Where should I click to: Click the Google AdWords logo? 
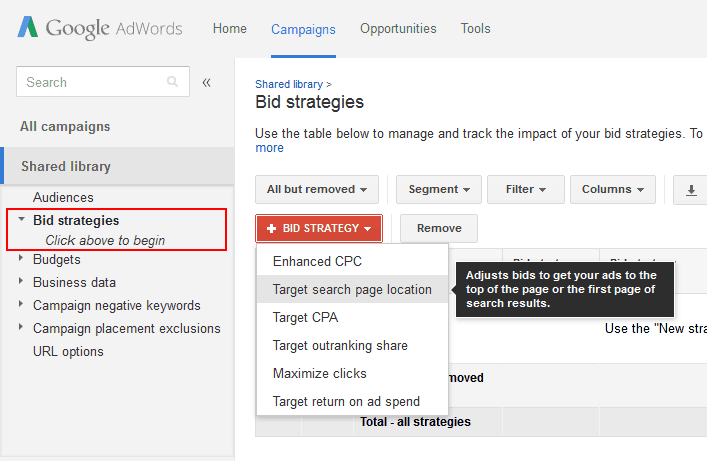(100, 28)
